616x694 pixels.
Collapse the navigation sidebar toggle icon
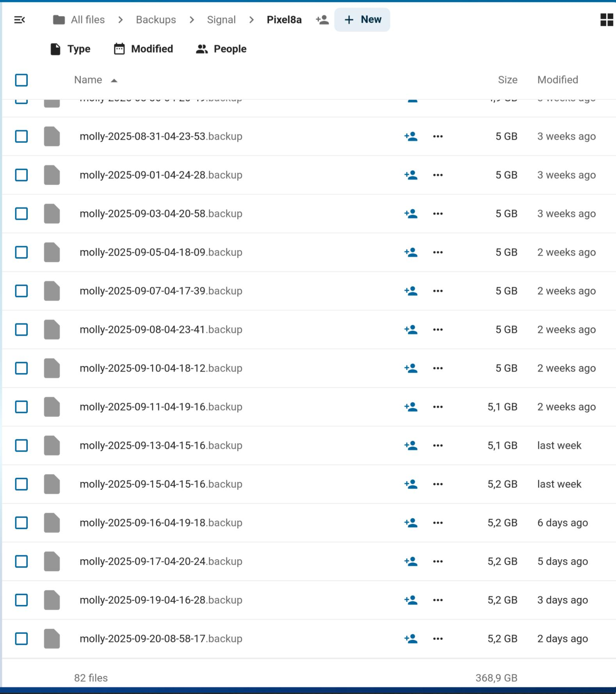(20, 20)
